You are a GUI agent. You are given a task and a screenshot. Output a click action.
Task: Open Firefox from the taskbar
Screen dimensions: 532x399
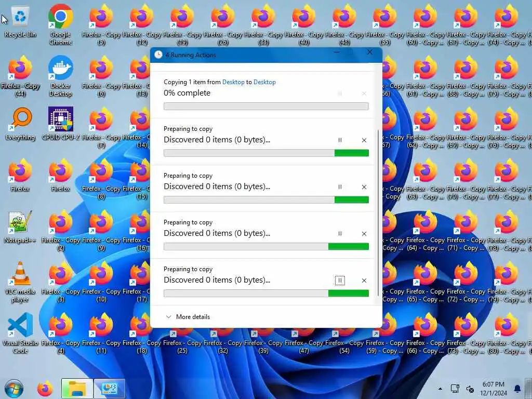pyautogui.click(x=45, y=389)
